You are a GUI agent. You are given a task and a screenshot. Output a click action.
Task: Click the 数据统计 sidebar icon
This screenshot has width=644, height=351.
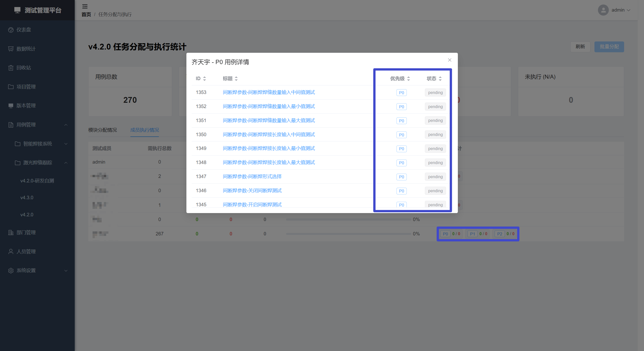tap(11, 49)
